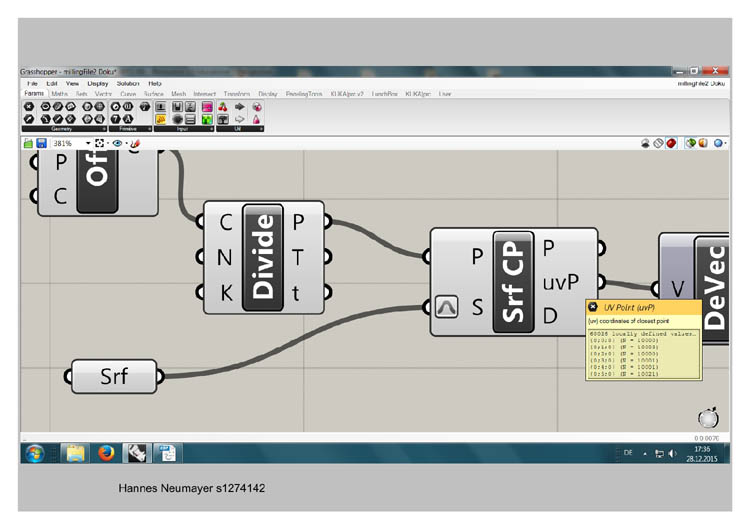Click the volume speaker tray icon
Viewport: 750px width, 529px height.
[x=673, y=453]
